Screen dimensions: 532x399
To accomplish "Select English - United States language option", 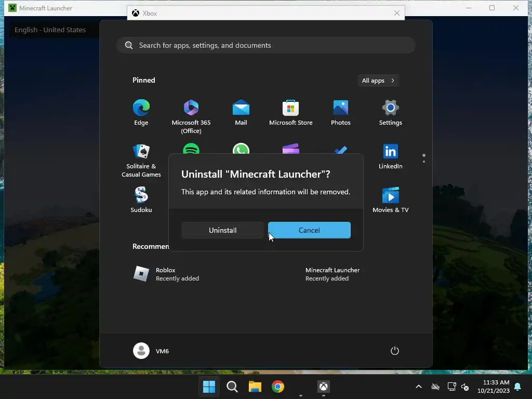I will point(50,30).
